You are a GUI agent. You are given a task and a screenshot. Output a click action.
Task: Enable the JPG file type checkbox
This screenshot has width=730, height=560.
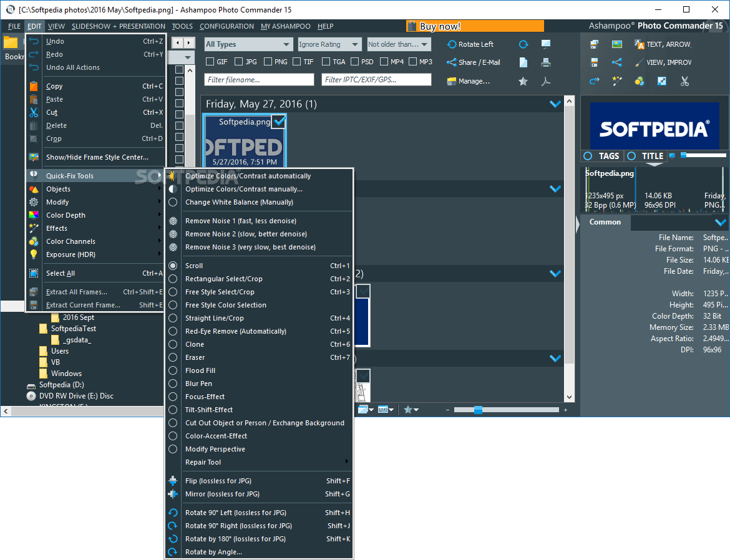[239, 62]
